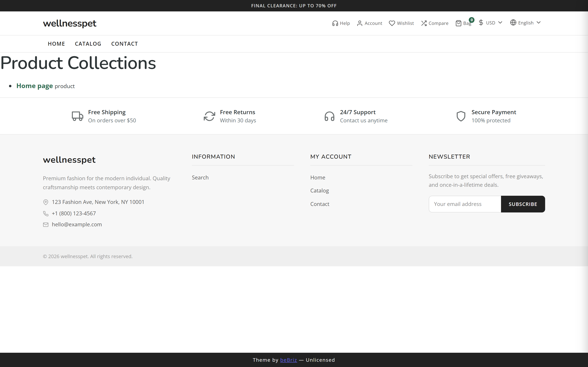
Task: Open Account via the person icon
Action: (x=360, y=23)
